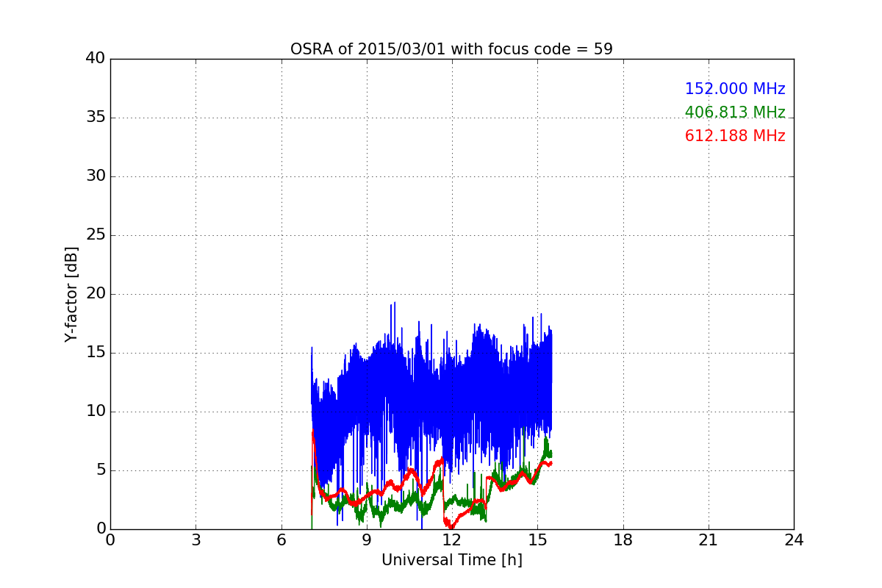The image size is (882, 588).
Task: Click y-axis tick label 30
Action: pos(95,176)
